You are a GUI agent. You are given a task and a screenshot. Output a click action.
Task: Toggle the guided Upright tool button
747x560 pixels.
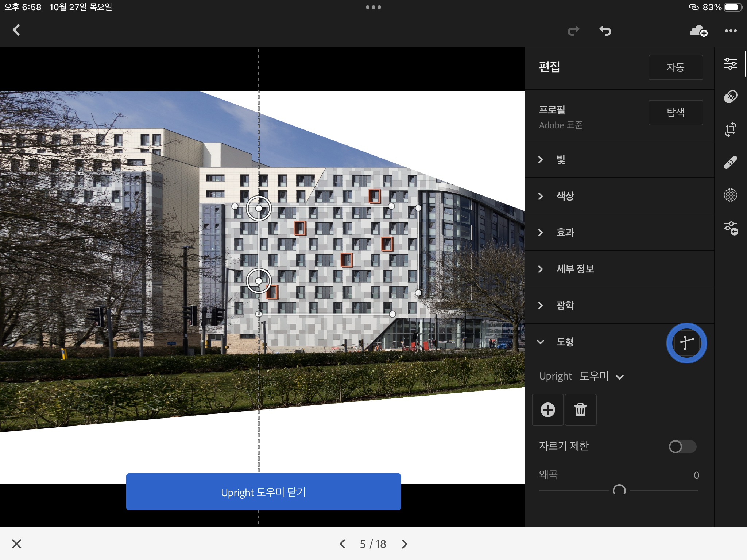pyautogui.click(x=686, y=343)
